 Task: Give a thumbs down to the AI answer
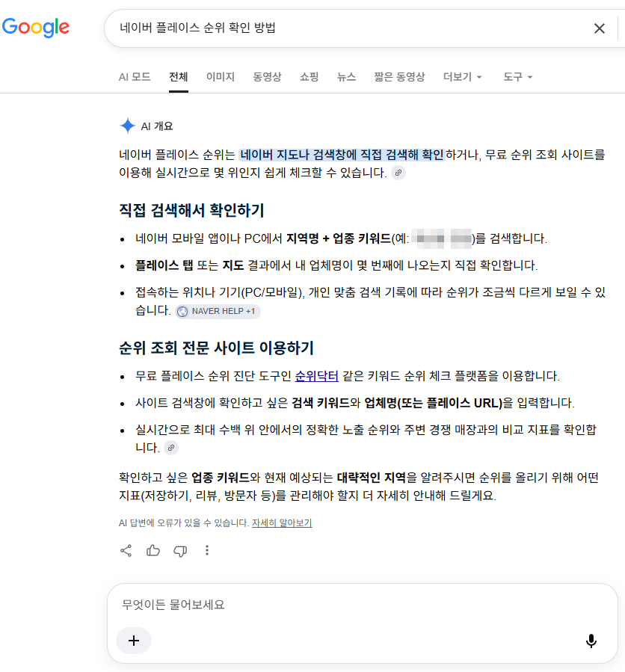(x=180, y=551)
